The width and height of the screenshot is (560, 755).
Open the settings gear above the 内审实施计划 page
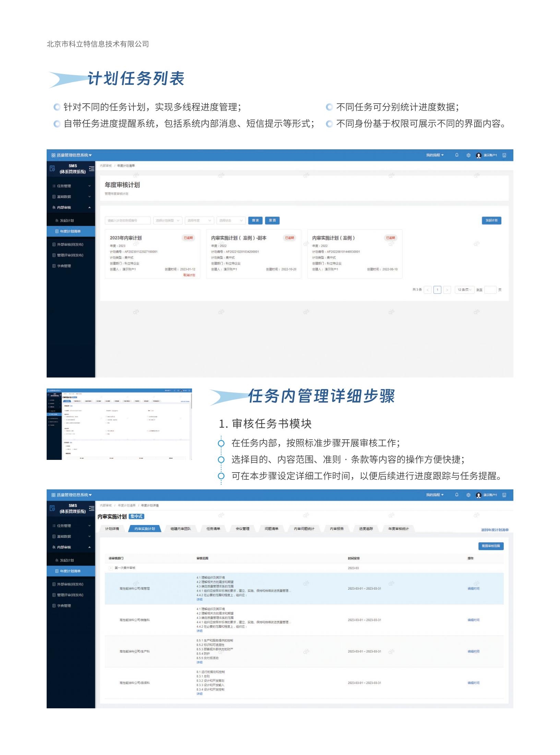click(x=468, y=495)
